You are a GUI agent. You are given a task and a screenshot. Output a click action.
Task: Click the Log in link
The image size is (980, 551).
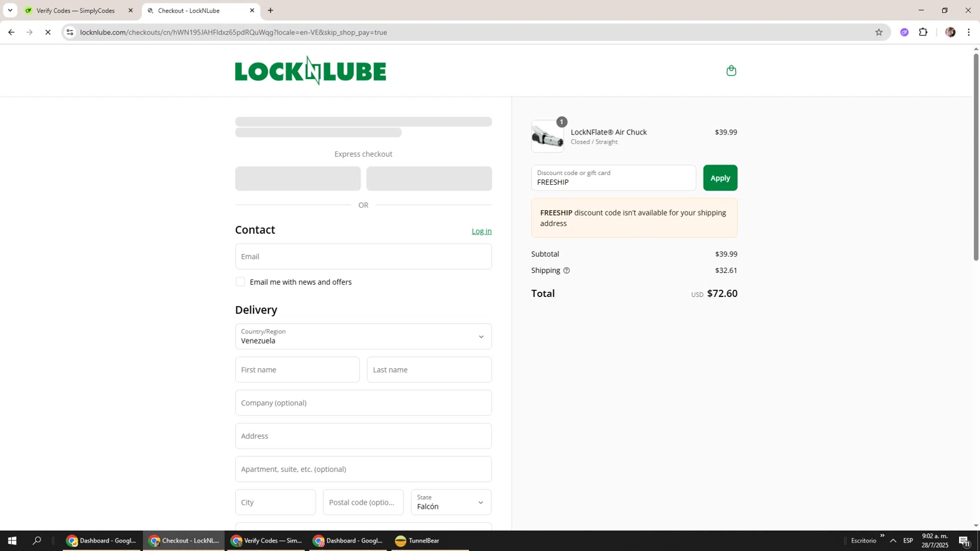(x=482, y=231)
